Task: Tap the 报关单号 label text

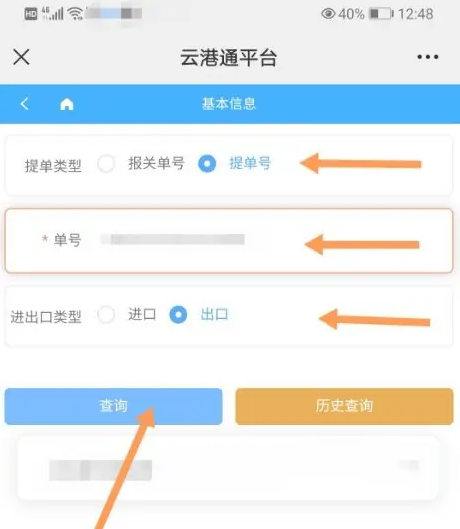Action: [x=156, y=163]
